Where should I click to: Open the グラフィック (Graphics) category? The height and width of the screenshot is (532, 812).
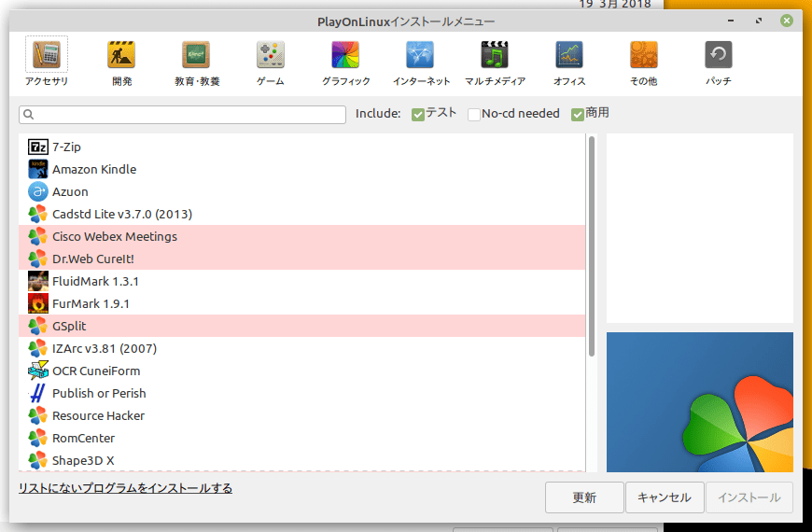pos(345,62)
